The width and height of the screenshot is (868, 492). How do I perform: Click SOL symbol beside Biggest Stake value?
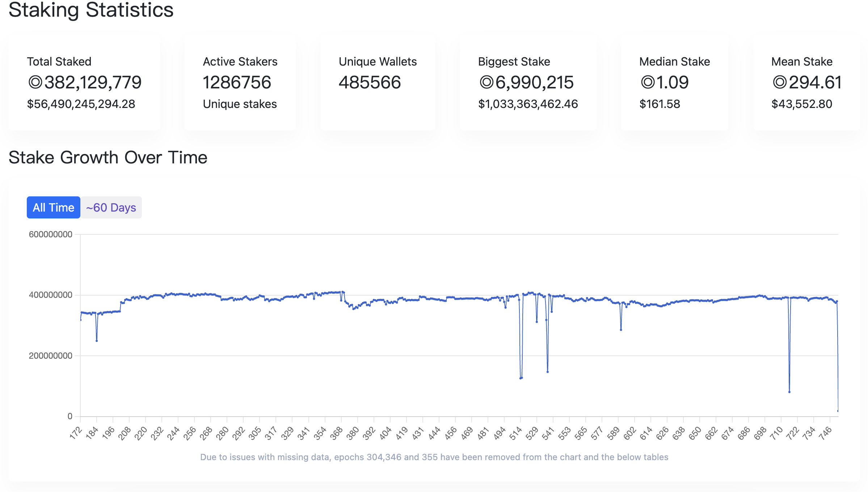pos(486,83)
